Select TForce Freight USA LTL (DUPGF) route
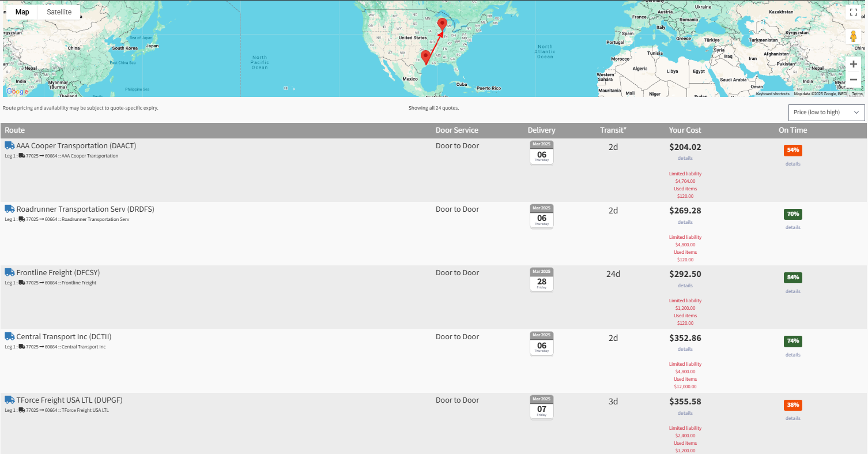This screenshot has height=454, width=868. click(x=69, y=400)
